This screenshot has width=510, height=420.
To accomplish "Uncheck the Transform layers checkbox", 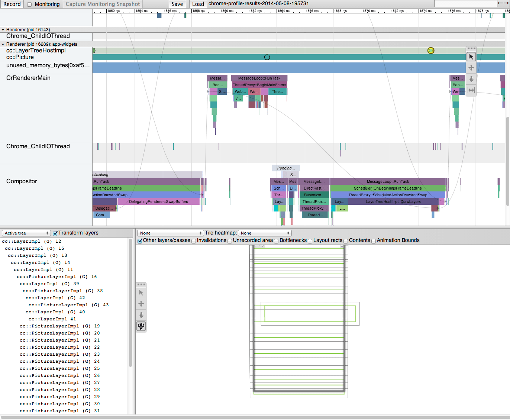I will click(x=55, y=233).
